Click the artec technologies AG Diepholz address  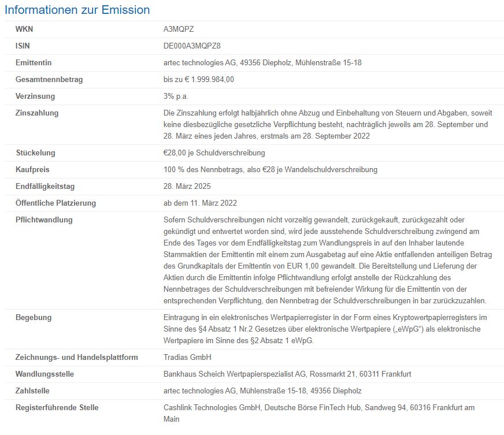(x=262, y=62)
